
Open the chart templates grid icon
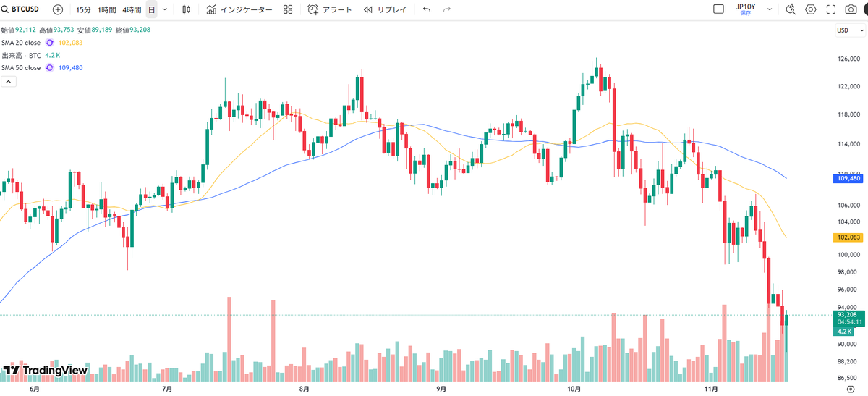(x=288, y=9)
